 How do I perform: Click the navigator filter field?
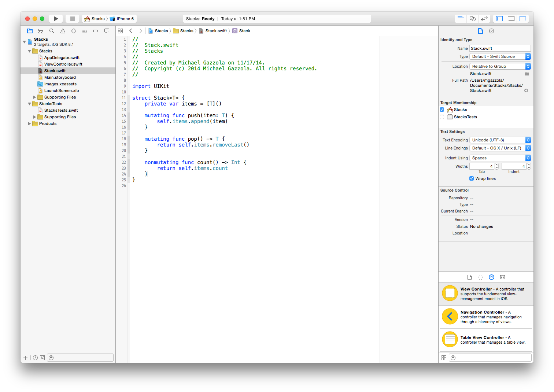pyautogui.click(x=80, y=358)
